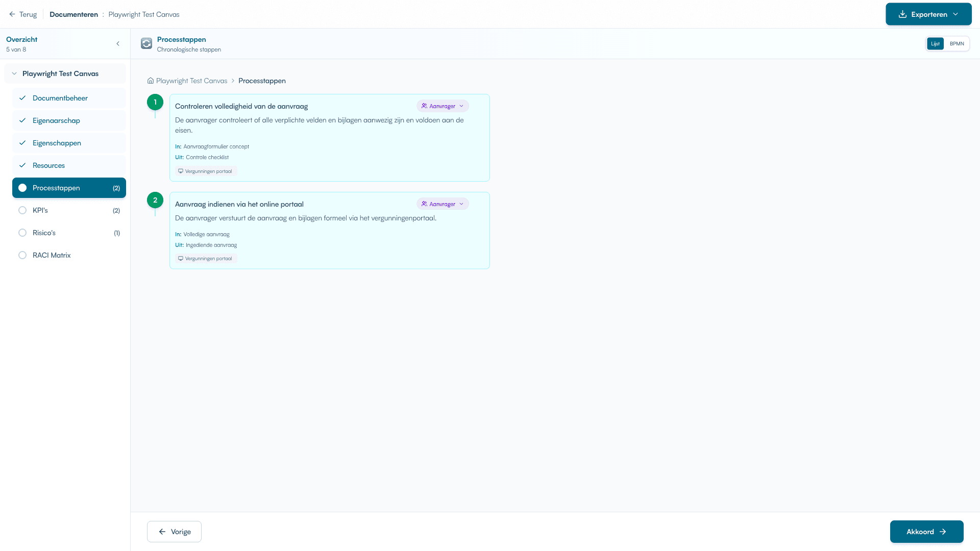Open the Exporteren dropdown chevron
The height and width of the screenshot is (551, 980).
[955, 14]
